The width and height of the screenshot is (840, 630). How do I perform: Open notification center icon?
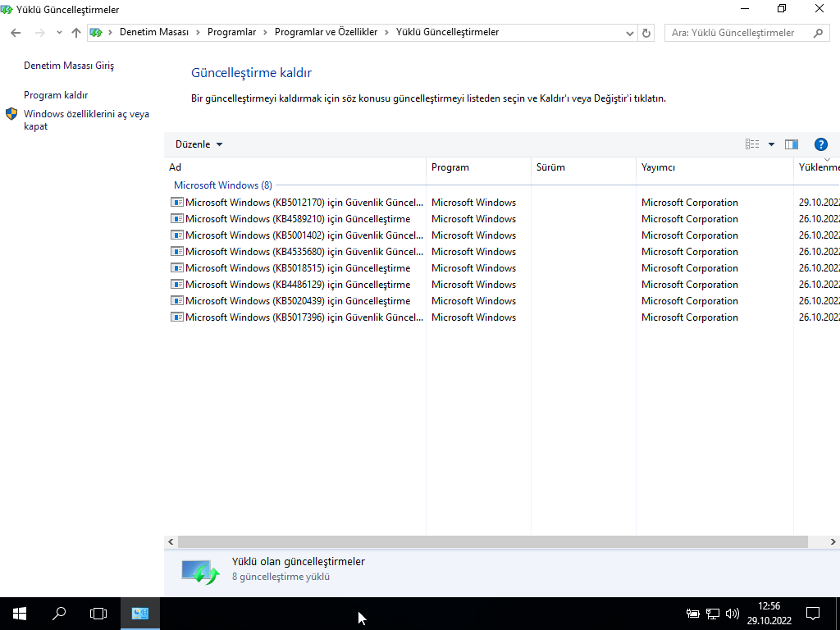[x=813, y=613]
